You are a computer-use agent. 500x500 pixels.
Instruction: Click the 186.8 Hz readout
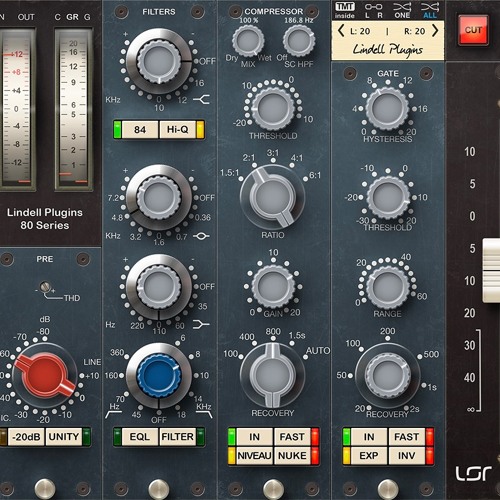tap(299, 20)
